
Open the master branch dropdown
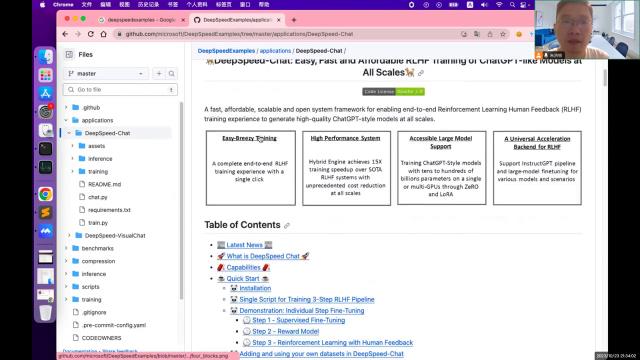(106, 73)
